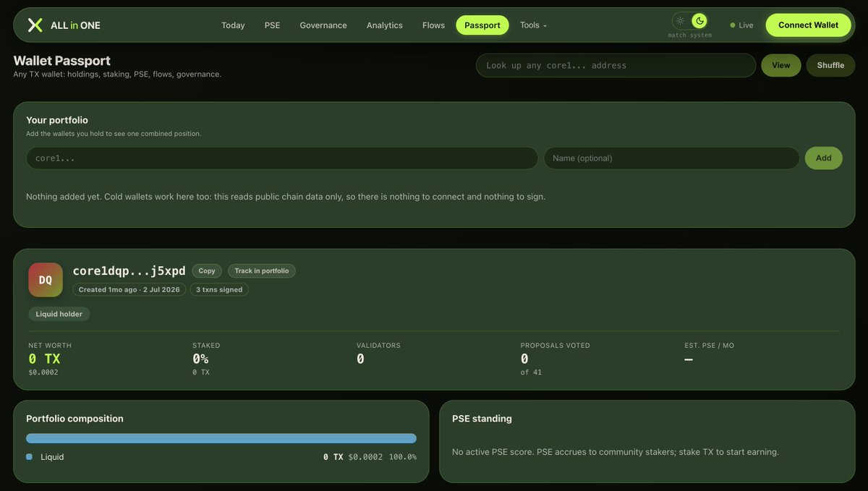Screen dimensions: 868x491
Task: Click the VALIDATORS label
Action: (x=378, y=346)
